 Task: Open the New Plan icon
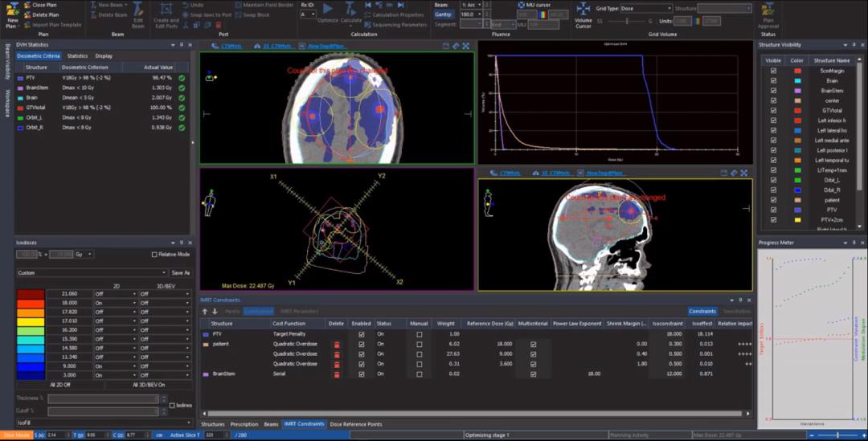(x=11, y=10)
